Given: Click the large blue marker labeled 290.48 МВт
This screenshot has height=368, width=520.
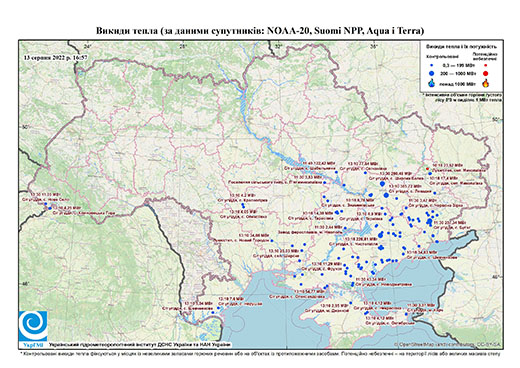Looking at the screenshot, I should 382,184.
